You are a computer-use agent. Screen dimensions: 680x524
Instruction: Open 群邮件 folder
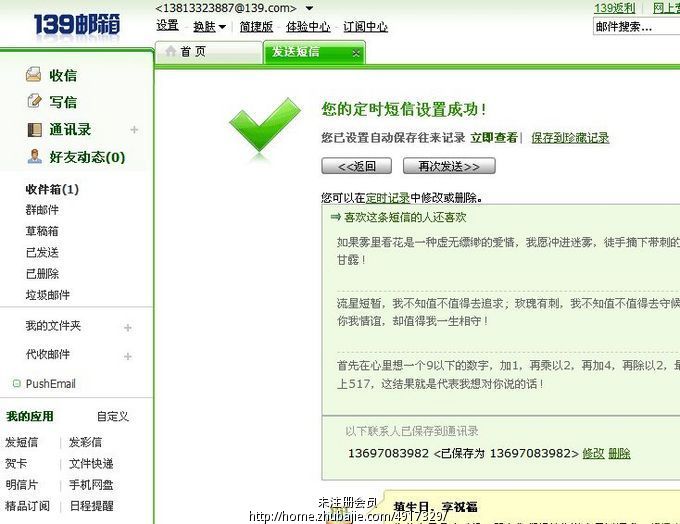coord(42,210)
